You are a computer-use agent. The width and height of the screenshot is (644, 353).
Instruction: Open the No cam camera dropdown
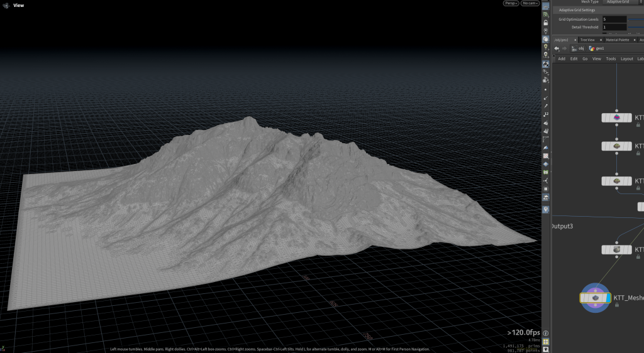pos(530,3)
